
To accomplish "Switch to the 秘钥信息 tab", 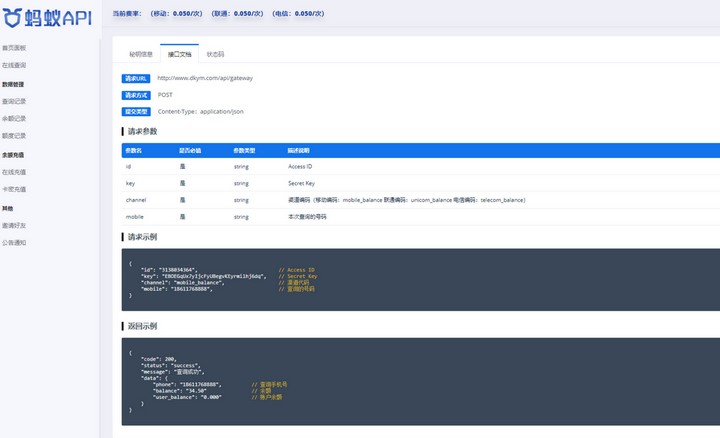I will pos(141,54).
